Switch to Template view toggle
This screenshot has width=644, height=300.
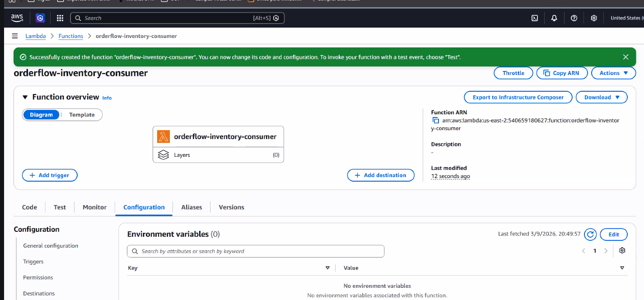coord(82,115)
